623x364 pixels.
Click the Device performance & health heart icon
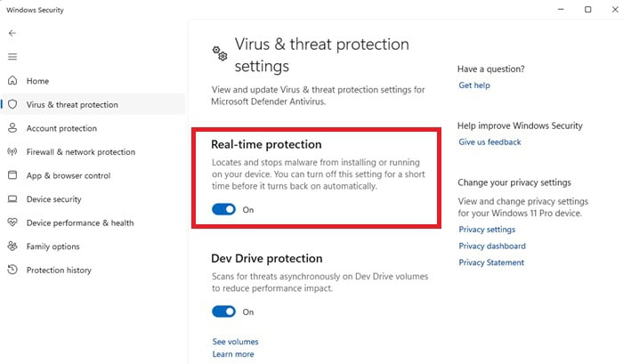(12, 222)
